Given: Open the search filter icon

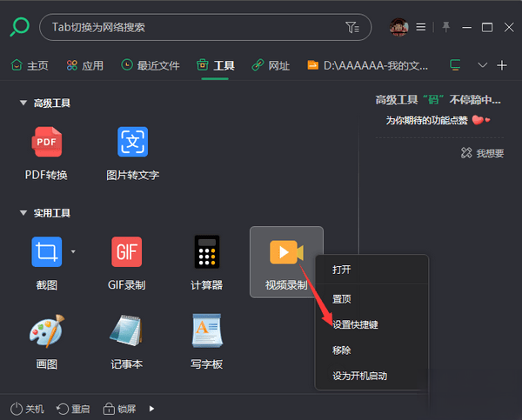Looking at the screenshot, I should pos(351,27).
